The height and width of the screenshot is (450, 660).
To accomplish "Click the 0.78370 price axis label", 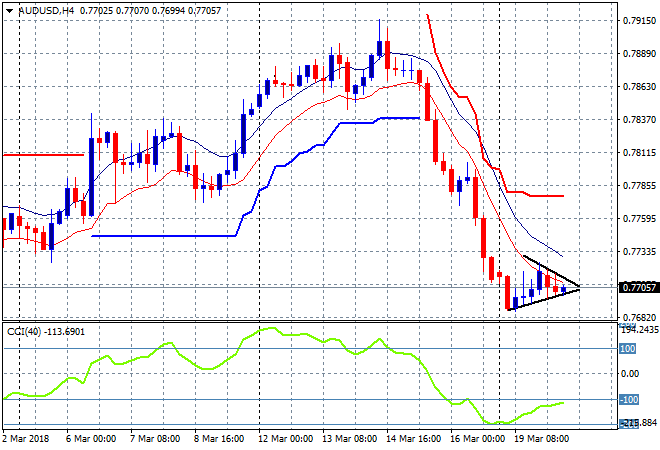I will tap(639, 120).
